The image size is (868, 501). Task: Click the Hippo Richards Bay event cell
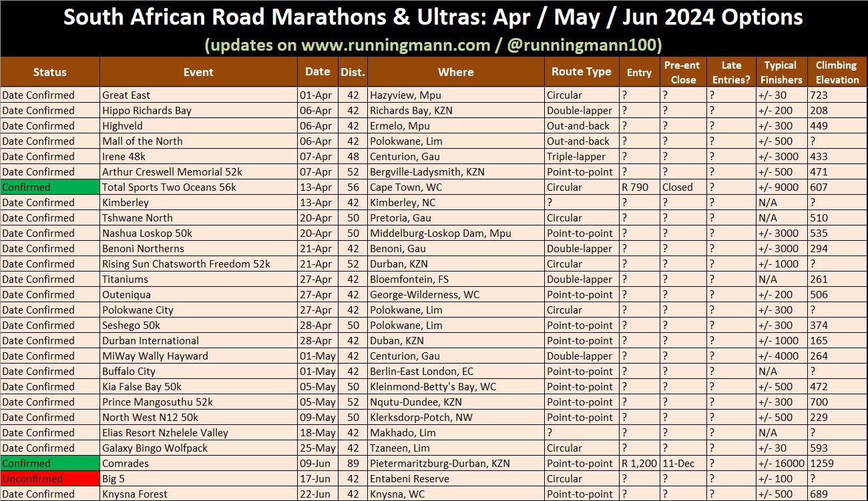pos(198,111)
